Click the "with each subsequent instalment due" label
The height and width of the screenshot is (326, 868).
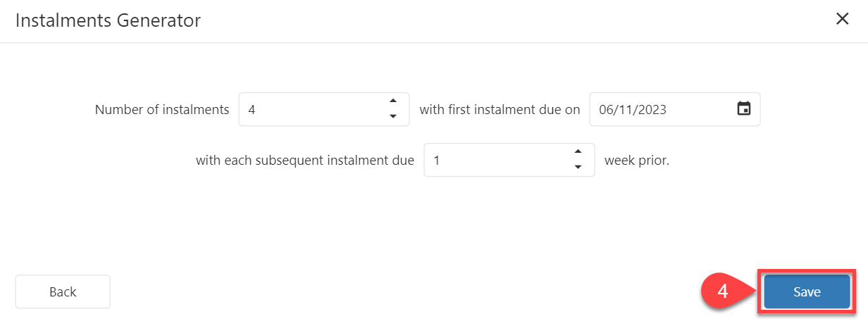pos(305,161)
